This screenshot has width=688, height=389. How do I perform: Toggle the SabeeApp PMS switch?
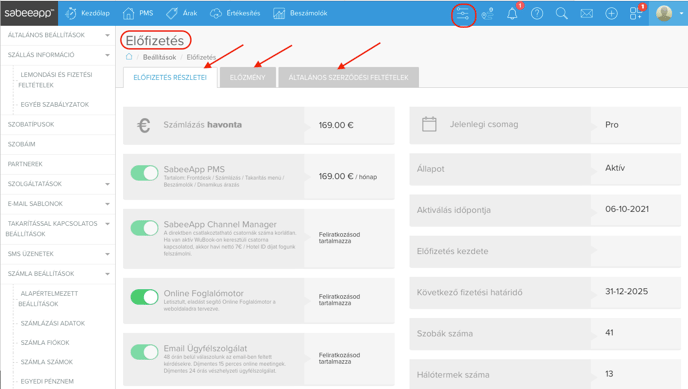coord(144,173)
